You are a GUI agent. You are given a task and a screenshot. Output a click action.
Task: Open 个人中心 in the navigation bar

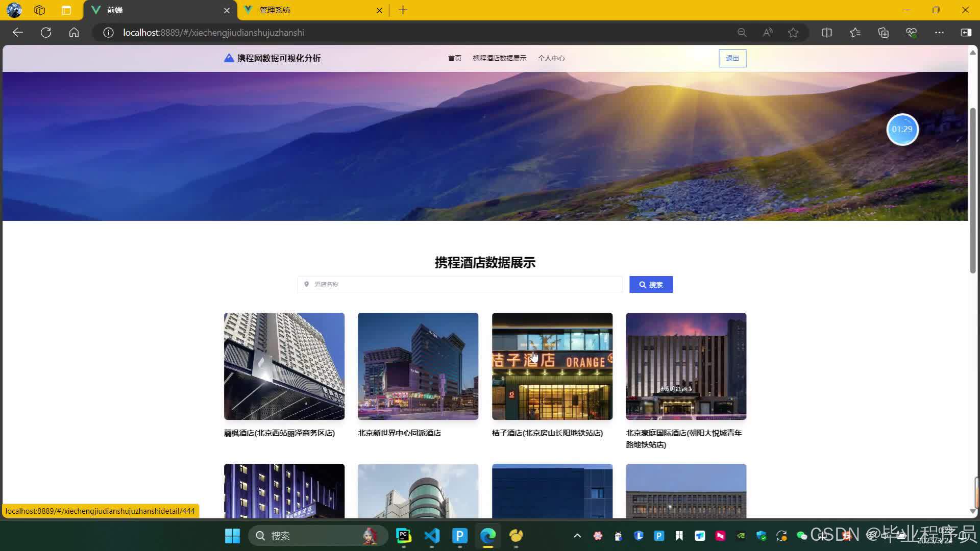click(551, 58)
